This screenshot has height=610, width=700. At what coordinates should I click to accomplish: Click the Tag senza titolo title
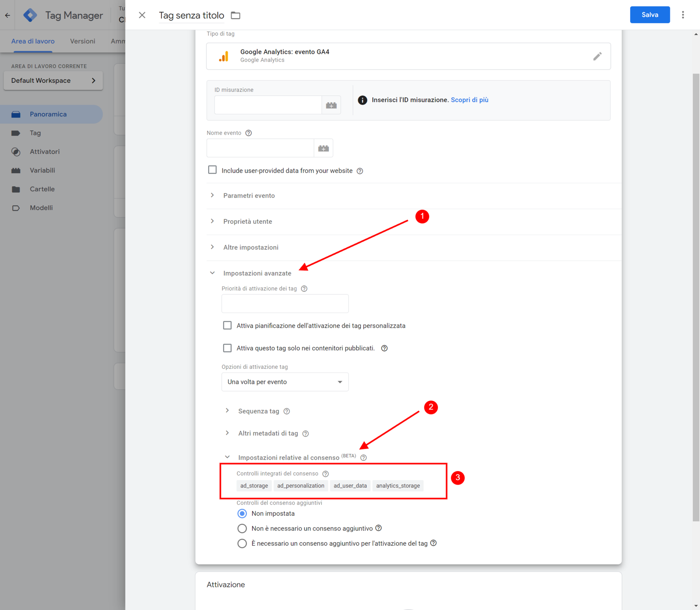(x=191, y=15)
